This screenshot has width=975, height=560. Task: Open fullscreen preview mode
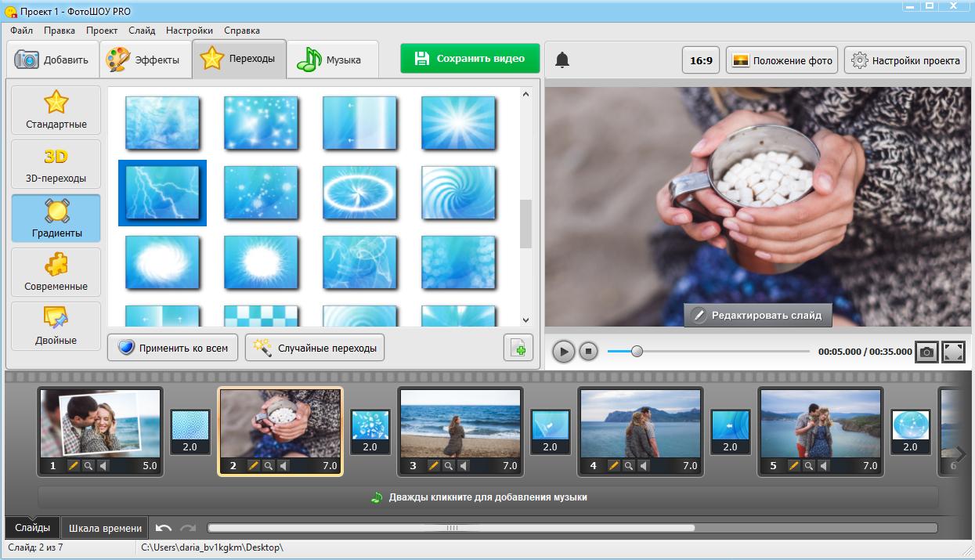point(954,352)
